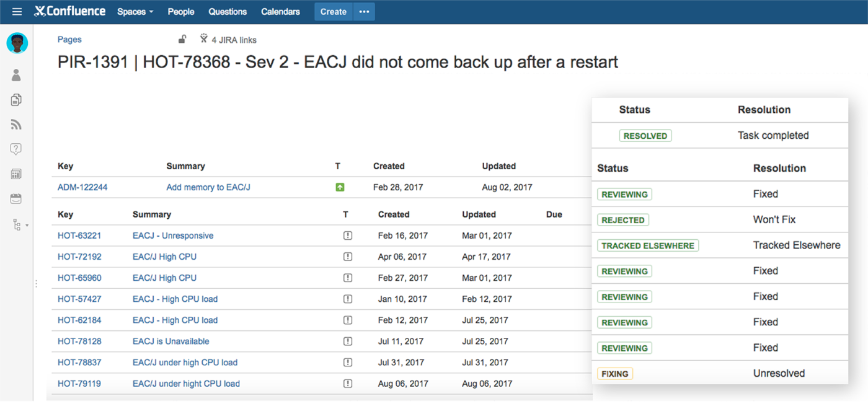868x406 pixels.
Task: Follow the Pages breadcrumb link
Action: pos(69,39)
